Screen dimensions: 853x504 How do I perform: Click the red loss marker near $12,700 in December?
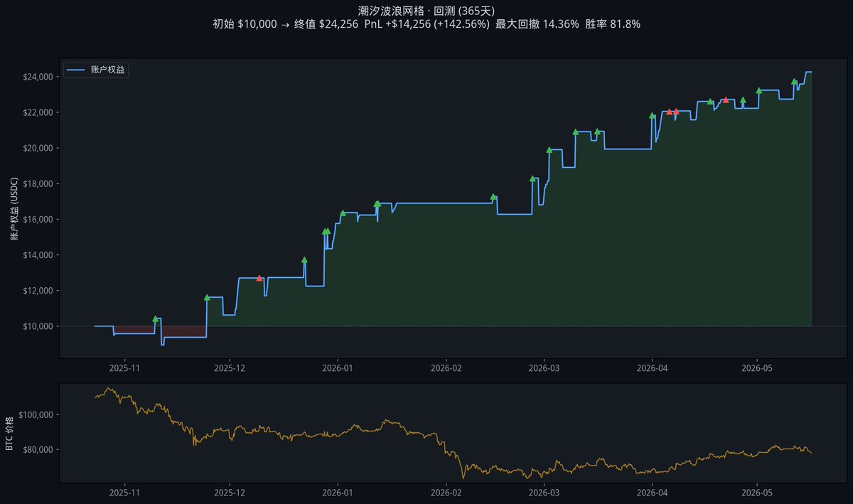pyautogui.click(x=259, y=278)
